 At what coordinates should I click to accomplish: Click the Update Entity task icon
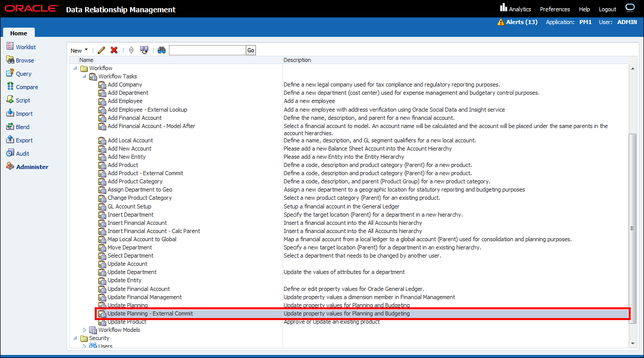pyautogui.click(x=102, y=281)
